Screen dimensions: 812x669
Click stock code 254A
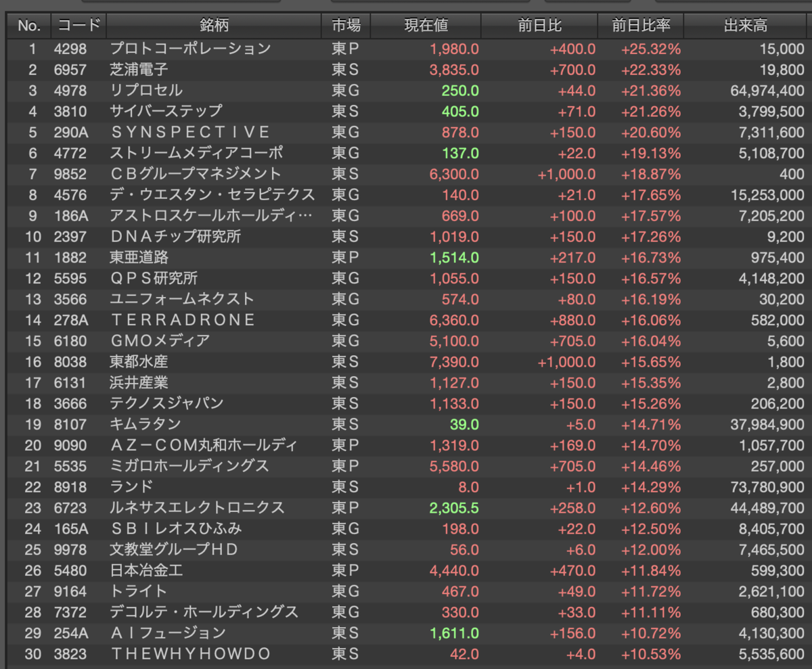click(70, 633)
